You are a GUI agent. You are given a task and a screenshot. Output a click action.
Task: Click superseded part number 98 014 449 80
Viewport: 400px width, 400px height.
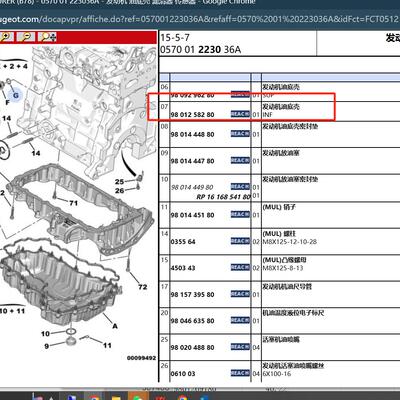coord(192,187)
